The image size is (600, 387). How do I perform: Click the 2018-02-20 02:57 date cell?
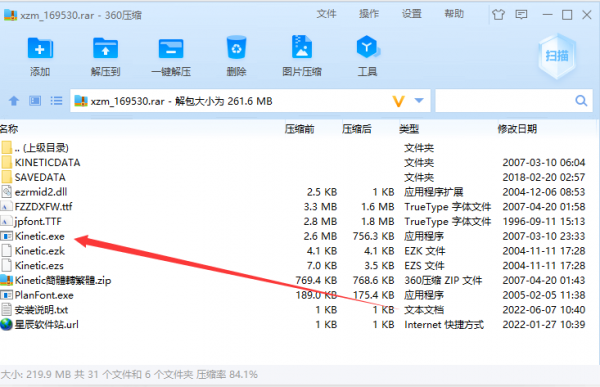pos(544,177)
